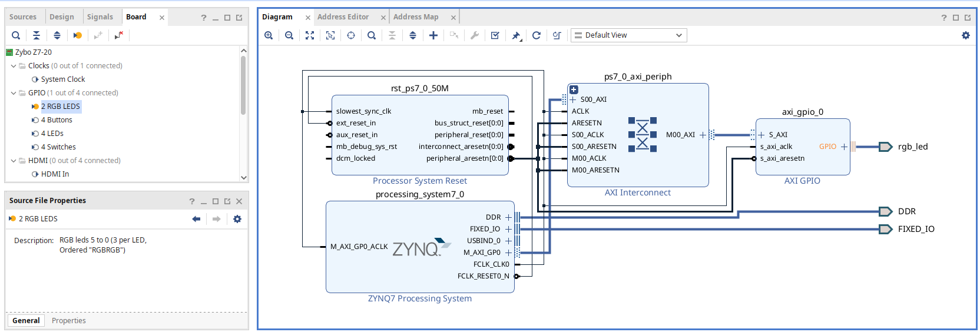Image resolution: width=980 pixels, height=332 pixels.
Task: Click the pin icon in the Diagram toolbar
Action: click(x=516, y=35)
